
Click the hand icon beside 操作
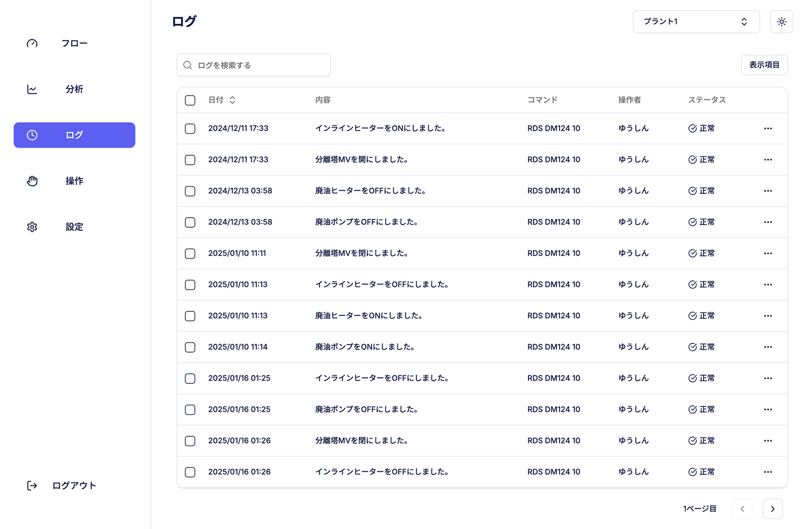[32, 181]
